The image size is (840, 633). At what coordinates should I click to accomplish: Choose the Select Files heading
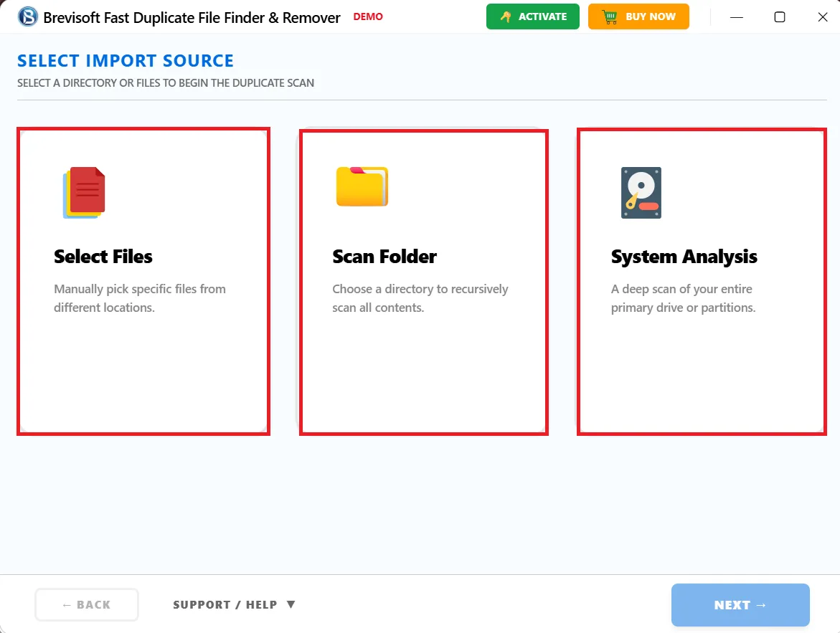(x=103, y=257)
